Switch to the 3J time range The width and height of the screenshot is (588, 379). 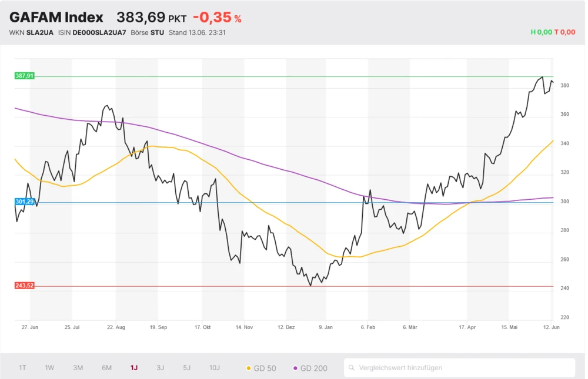(161, 368)
